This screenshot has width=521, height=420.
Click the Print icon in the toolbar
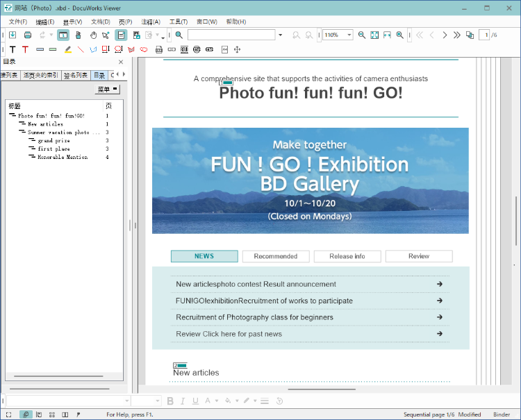[x=28, y=35]
